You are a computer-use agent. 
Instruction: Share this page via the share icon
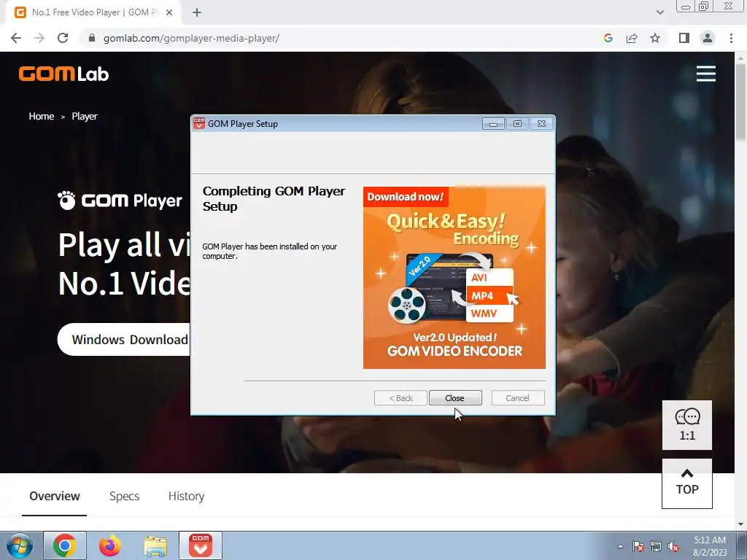tap(632, 38)
